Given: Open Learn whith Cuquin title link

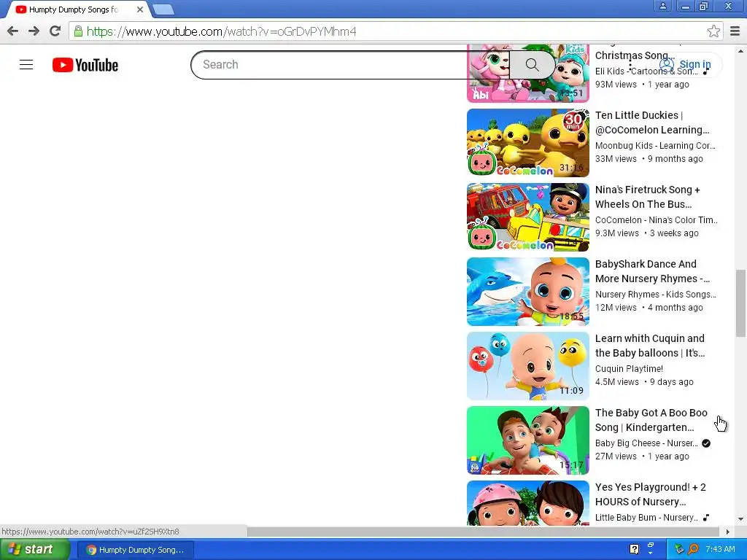Looking at the screenshot, I should point(650,345).
